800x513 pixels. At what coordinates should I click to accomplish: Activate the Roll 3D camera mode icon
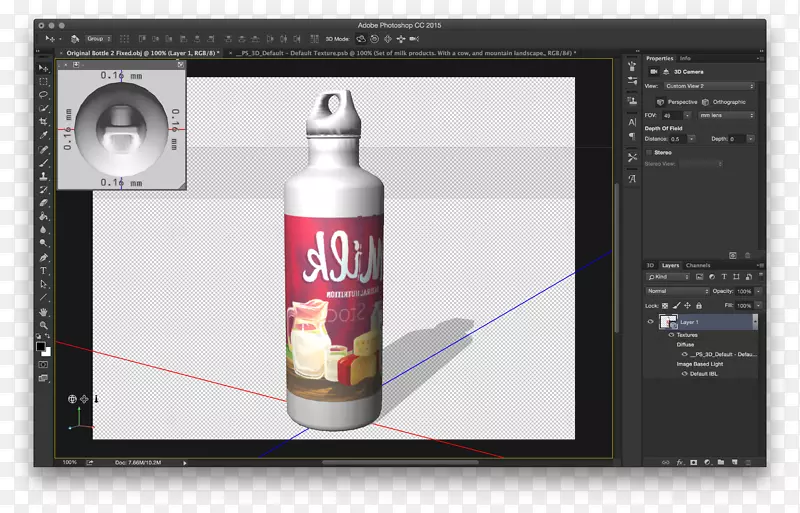374,39
